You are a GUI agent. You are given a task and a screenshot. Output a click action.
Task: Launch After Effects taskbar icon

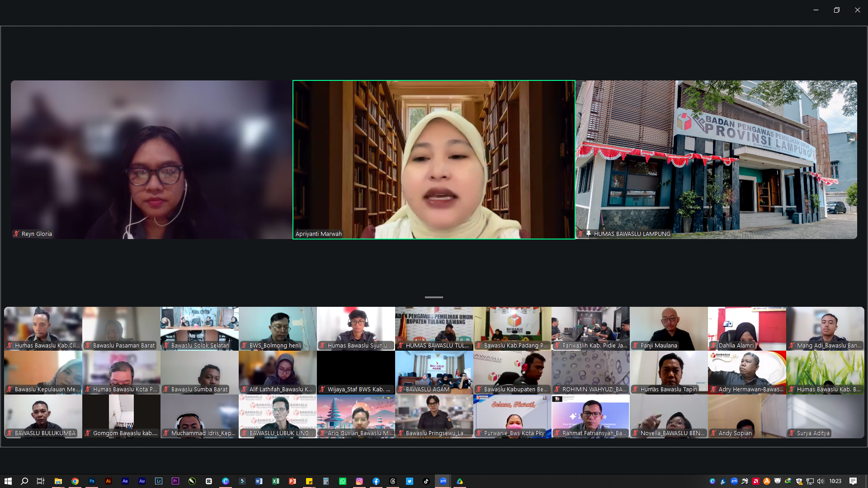[125, 481]
